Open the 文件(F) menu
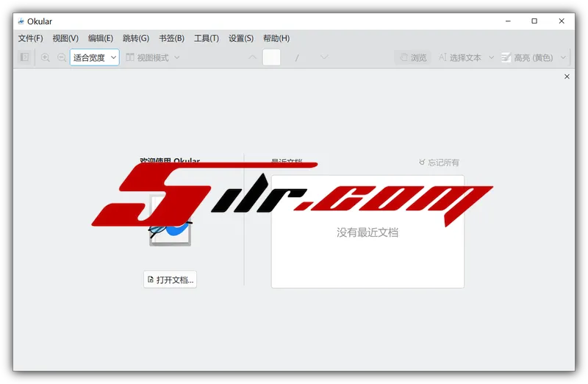The height and width of the screenshot is (384, 588). tap(31, 38)
